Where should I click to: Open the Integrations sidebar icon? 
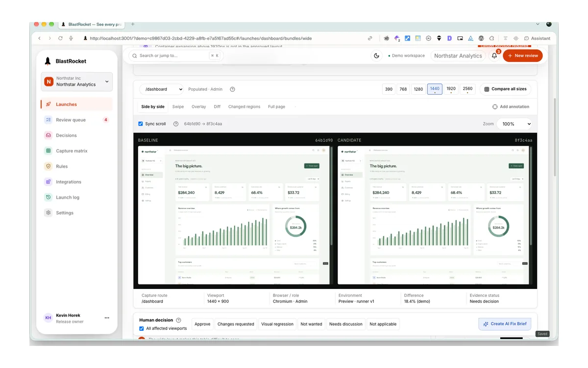pos(48,182)
